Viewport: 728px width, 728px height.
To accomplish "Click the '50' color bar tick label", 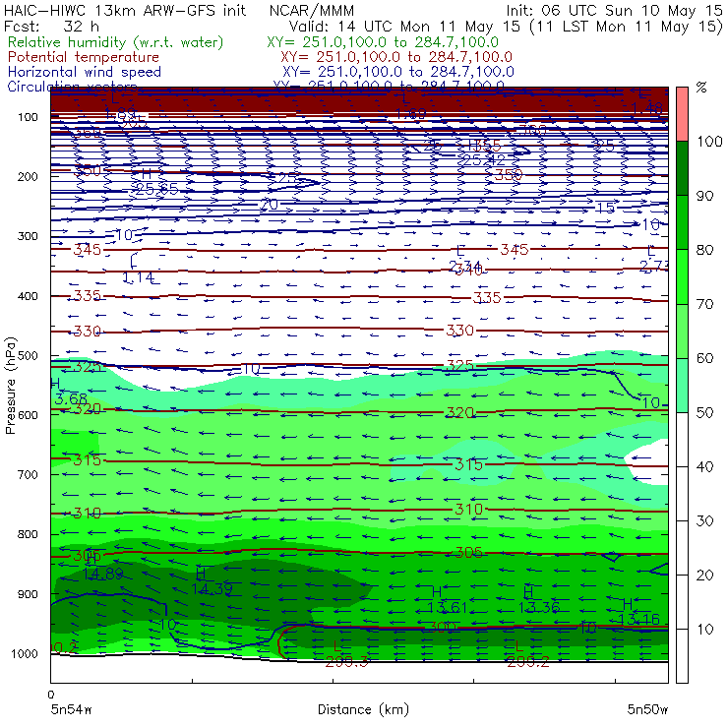I will tap(704, 412).
